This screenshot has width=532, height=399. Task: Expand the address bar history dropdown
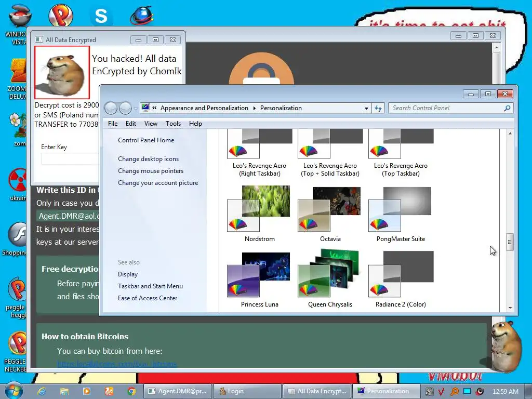tap(366, 108)
